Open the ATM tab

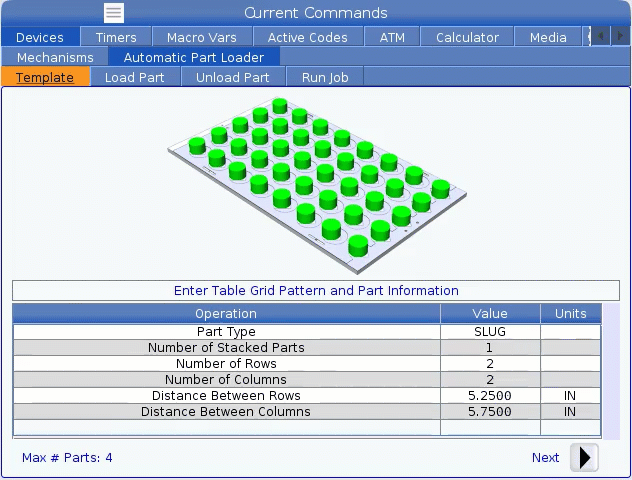coord(392,37)
